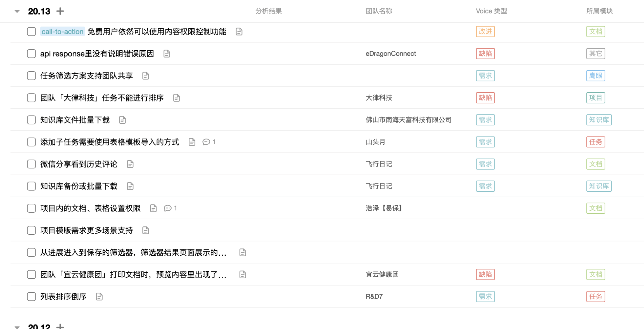Click the 鹰眼 module tag
This screenshot has width=644, height=329.
tap(596, 76)
